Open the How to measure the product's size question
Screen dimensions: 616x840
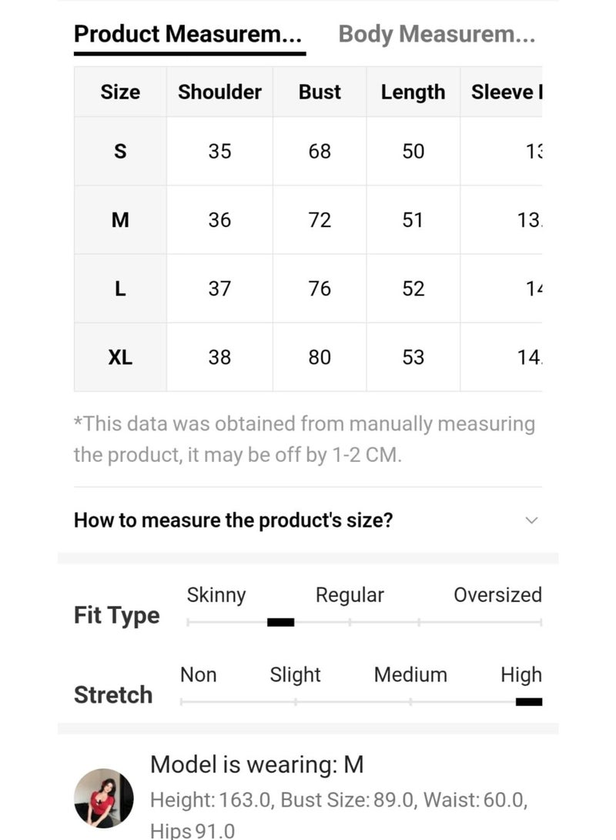pos(233,520)
